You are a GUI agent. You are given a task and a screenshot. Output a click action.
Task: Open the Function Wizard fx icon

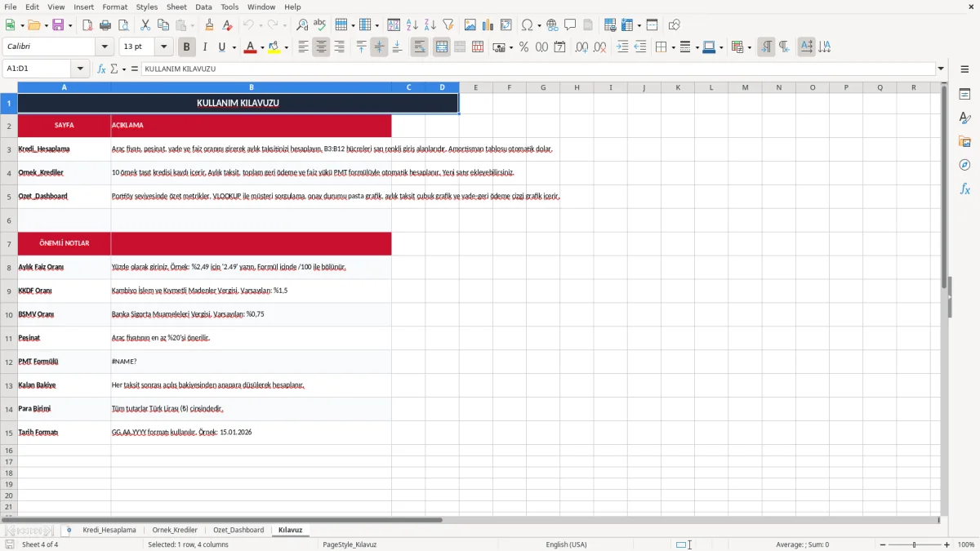[x=102, y=69]
